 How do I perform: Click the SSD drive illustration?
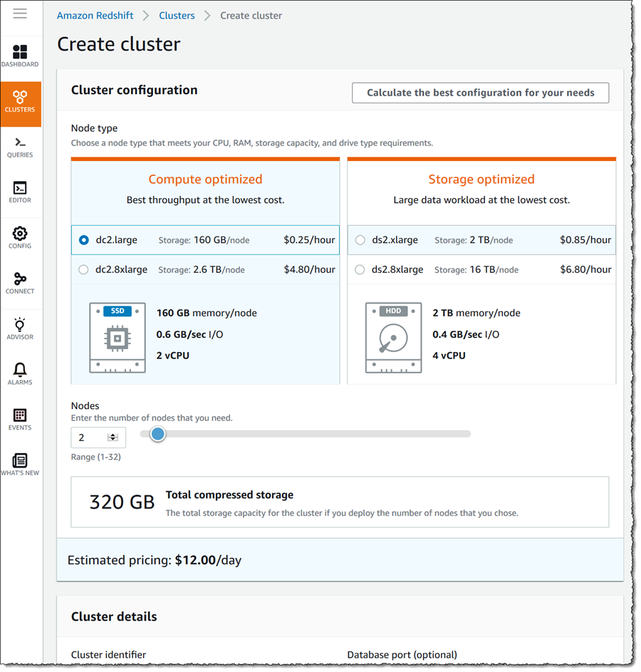pos(118,338)
